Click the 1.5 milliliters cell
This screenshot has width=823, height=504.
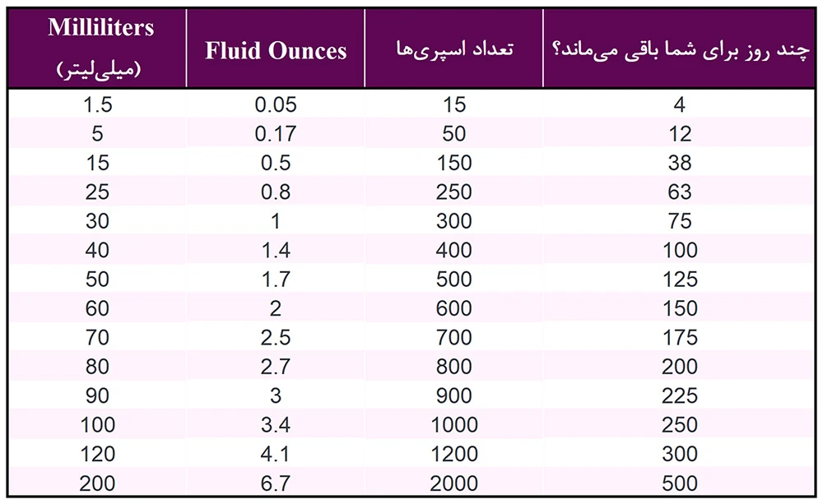pyautogui.click(x=98, y=104)
